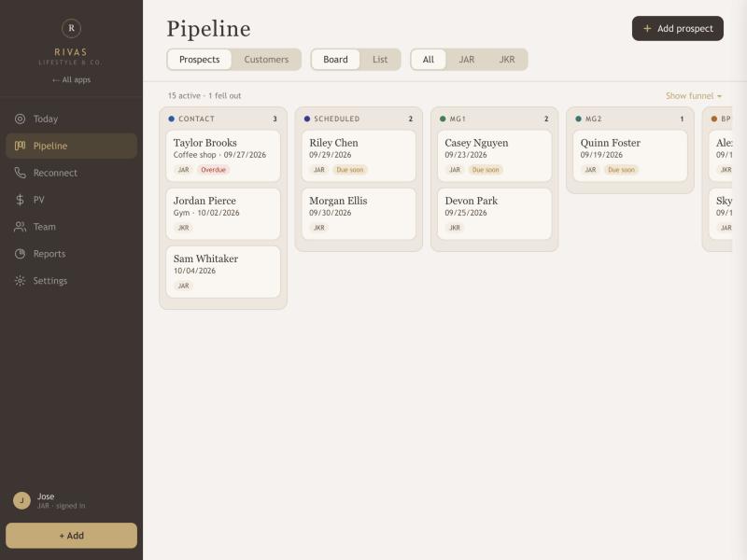This screenshot has width=747, height=560.
Task: Select List layout
Action: tap(380, 60)
